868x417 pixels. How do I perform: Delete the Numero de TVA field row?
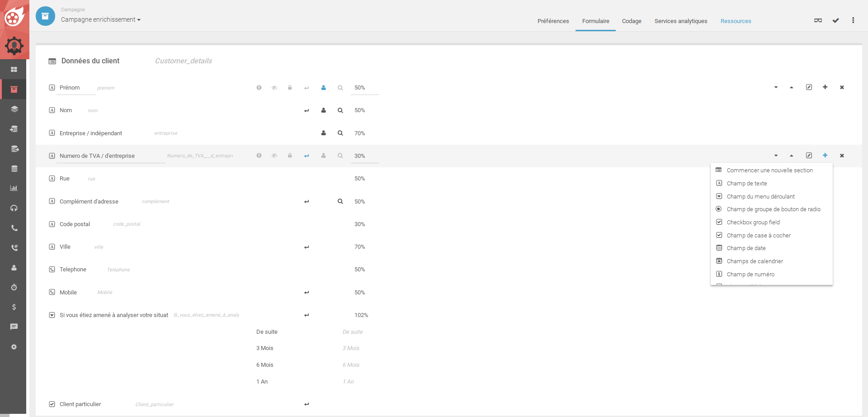coord(842,156)
